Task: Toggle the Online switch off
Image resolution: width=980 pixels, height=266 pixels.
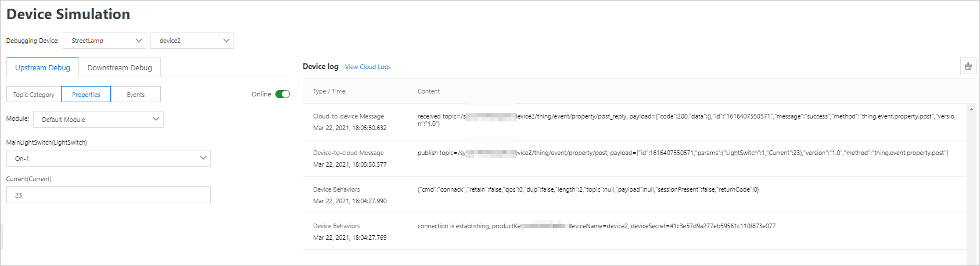Action: [x=282, y=94]
